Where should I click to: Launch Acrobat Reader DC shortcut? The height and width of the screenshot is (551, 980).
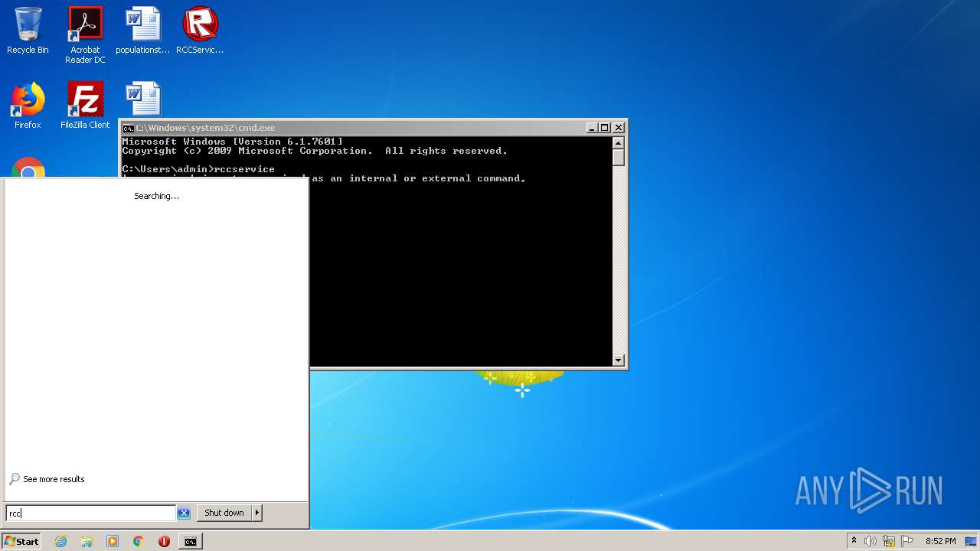pyautogui.click(x=85, y=35)
